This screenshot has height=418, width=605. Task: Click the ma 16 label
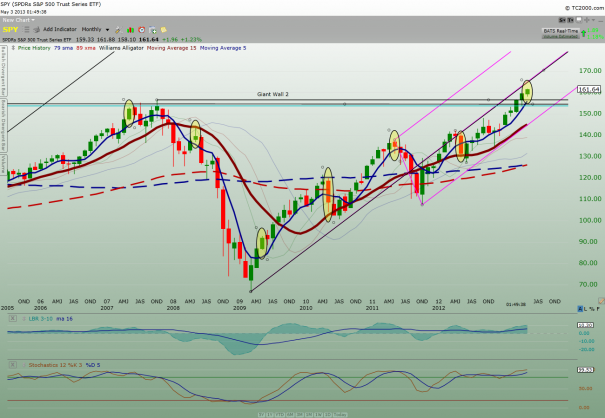[x=64, y=318]
